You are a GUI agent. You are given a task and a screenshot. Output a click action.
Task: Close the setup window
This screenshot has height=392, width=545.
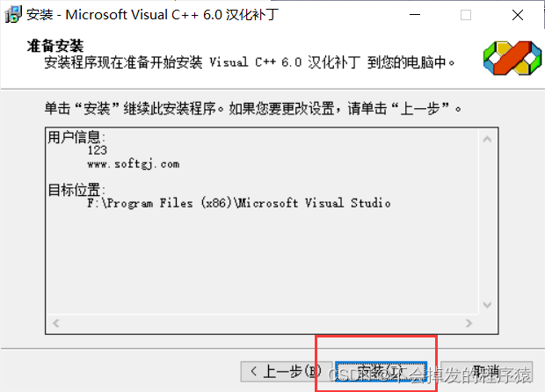pyautogui.click(x=518, y=15)
